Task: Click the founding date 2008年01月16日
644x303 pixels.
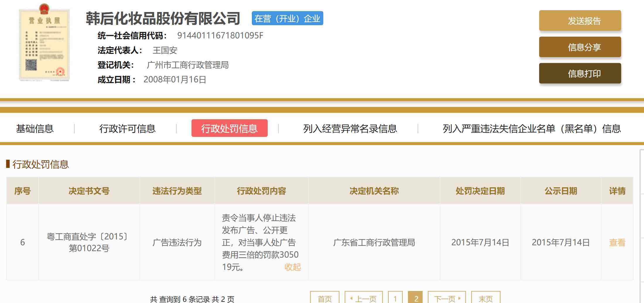Action: coord(175,79)
